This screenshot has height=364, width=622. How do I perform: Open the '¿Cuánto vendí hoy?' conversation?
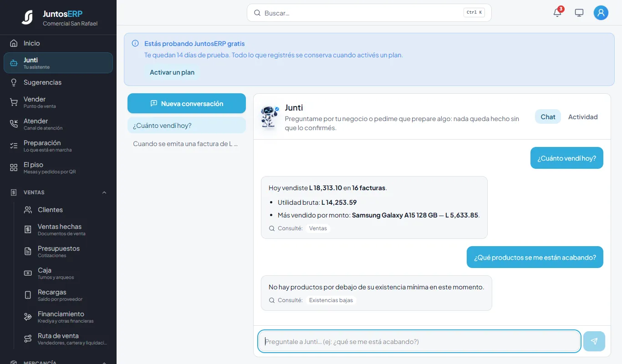click(x=187, y=126)
